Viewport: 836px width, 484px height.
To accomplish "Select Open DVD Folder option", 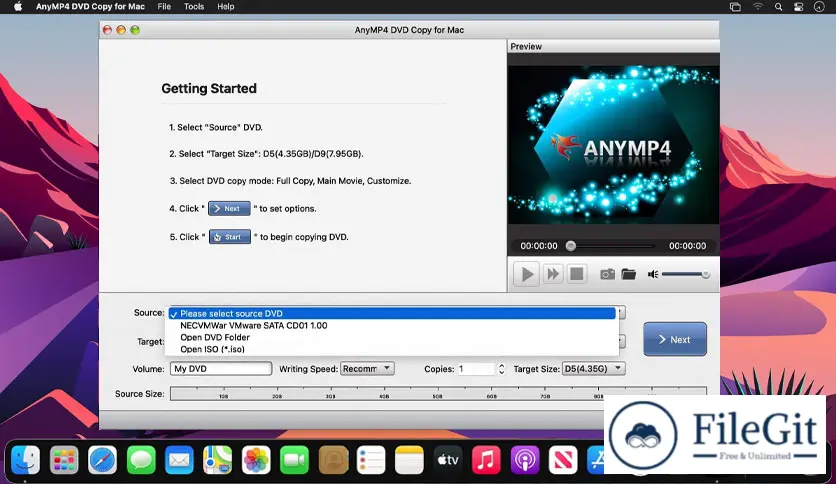I will (392, 337).
